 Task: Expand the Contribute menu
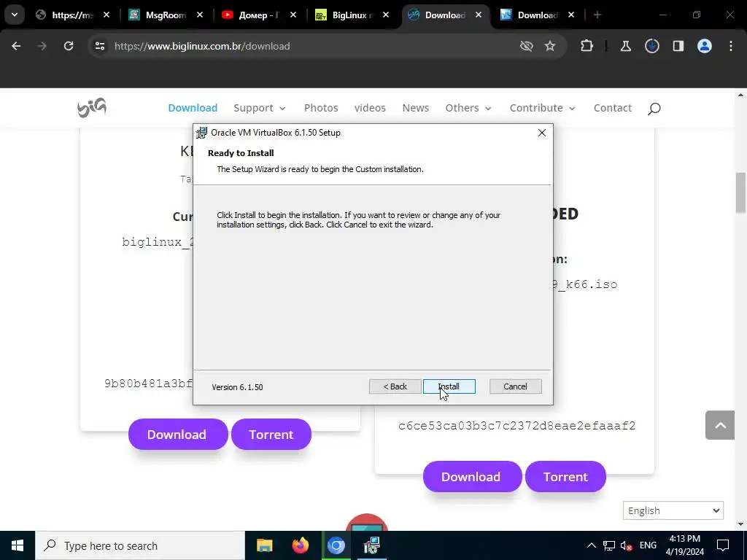pos(543,108)
